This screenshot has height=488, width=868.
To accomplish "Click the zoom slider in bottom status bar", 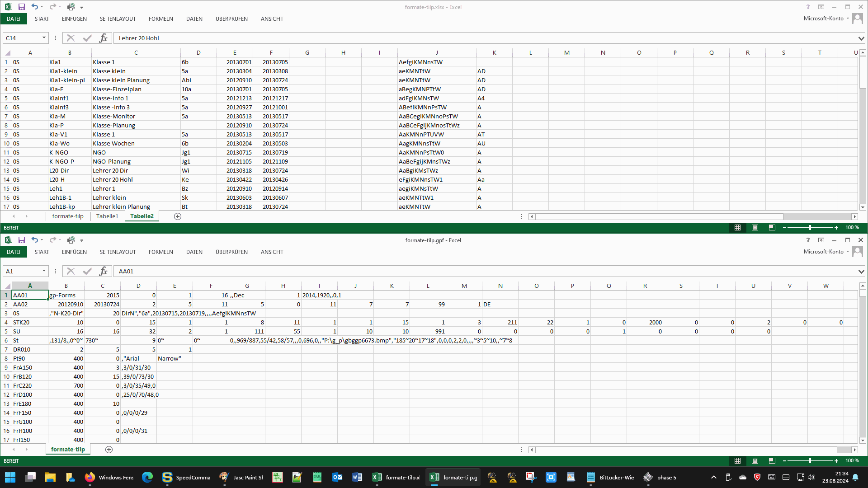I will [x=810, y=461].
